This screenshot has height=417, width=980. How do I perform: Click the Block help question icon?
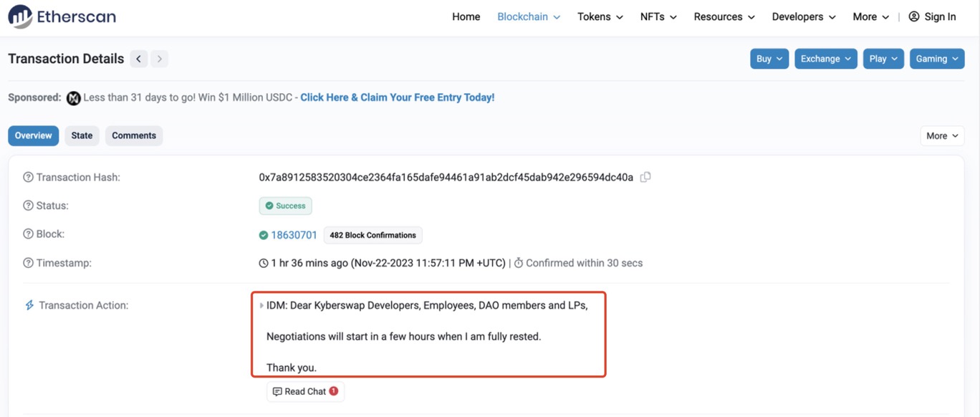[29, 234]
